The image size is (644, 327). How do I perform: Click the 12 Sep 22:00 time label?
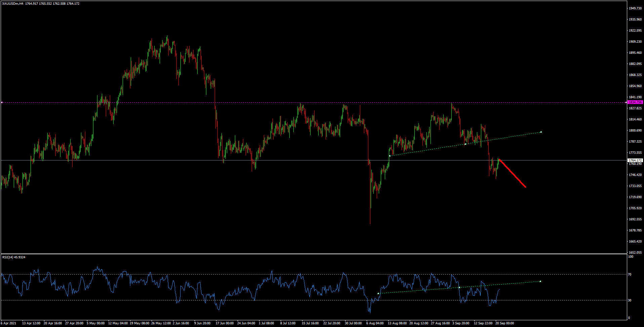click(483, 323)
